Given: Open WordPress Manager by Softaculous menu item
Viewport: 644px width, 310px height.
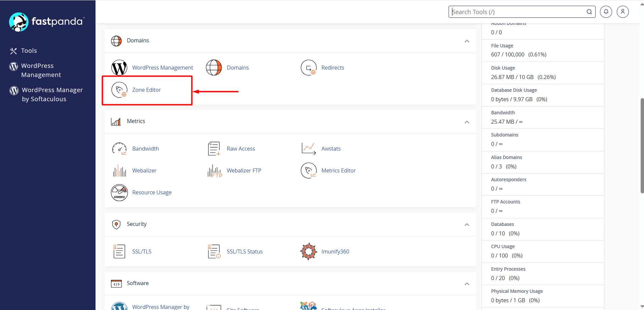Looking at the screenshot, I should (x=52, y=94).
